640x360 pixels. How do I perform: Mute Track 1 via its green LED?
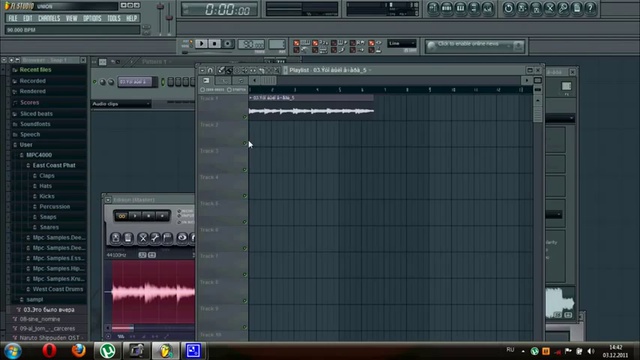(245, 117)
